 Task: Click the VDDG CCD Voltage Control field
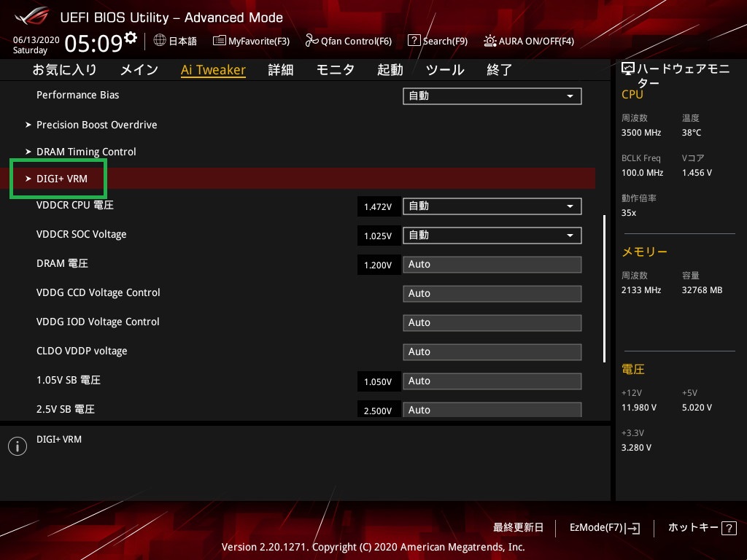click(x=492, y=293)
